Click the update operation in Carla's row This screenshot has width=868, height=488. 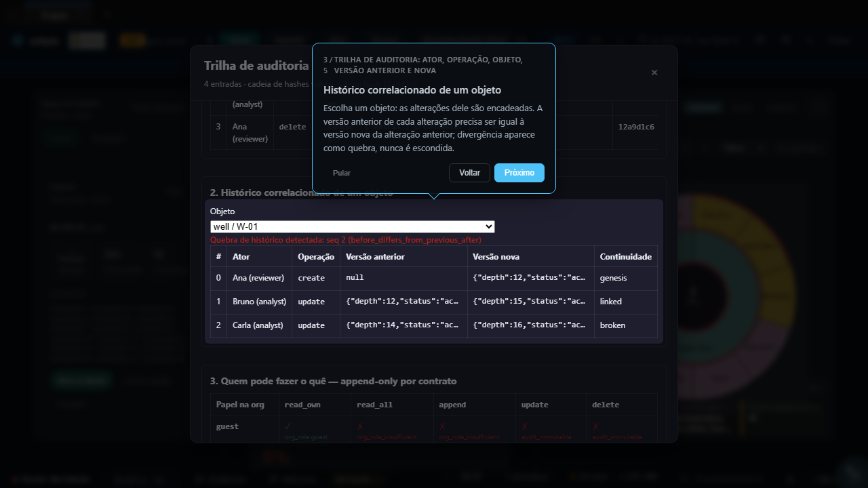316,325
